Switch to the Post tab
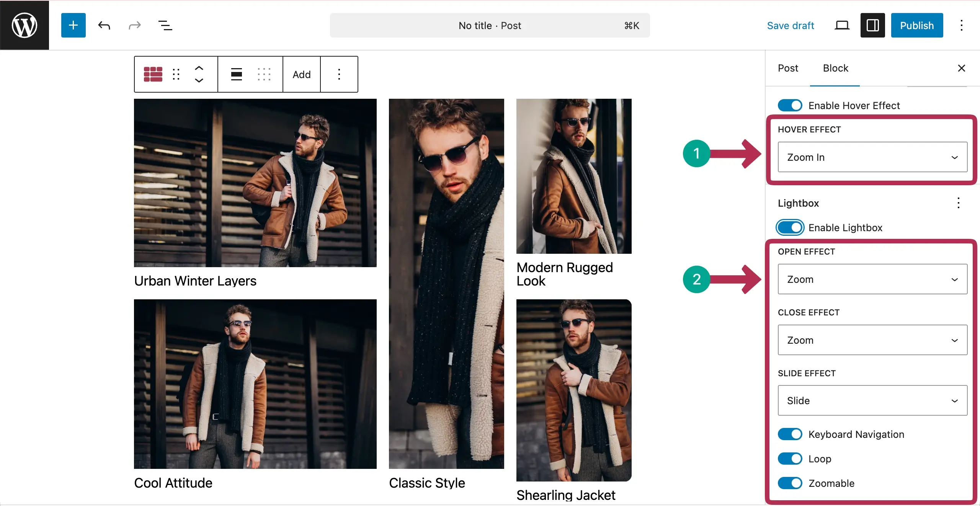Viewport: 980px width, 506px height. [x=788, y=68]
